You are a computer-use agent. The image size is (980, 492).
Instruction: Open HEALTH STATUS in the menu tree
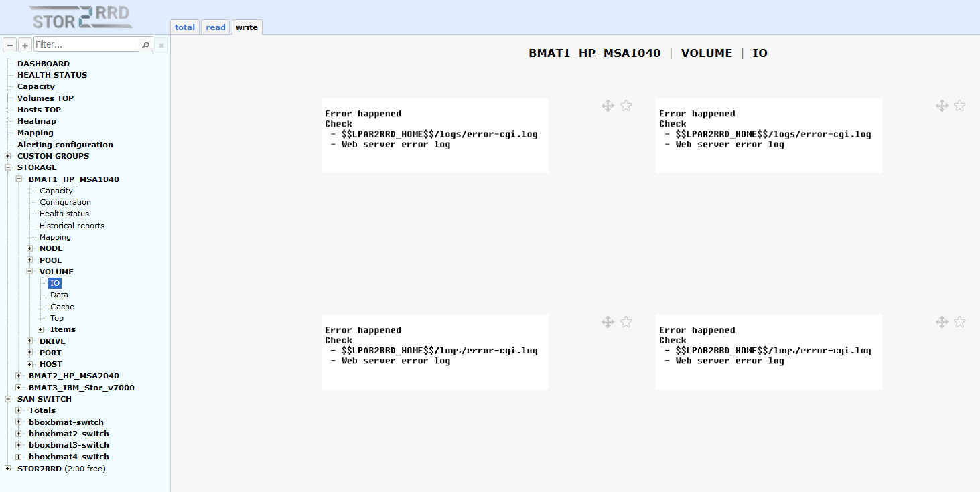click(52, 75)
